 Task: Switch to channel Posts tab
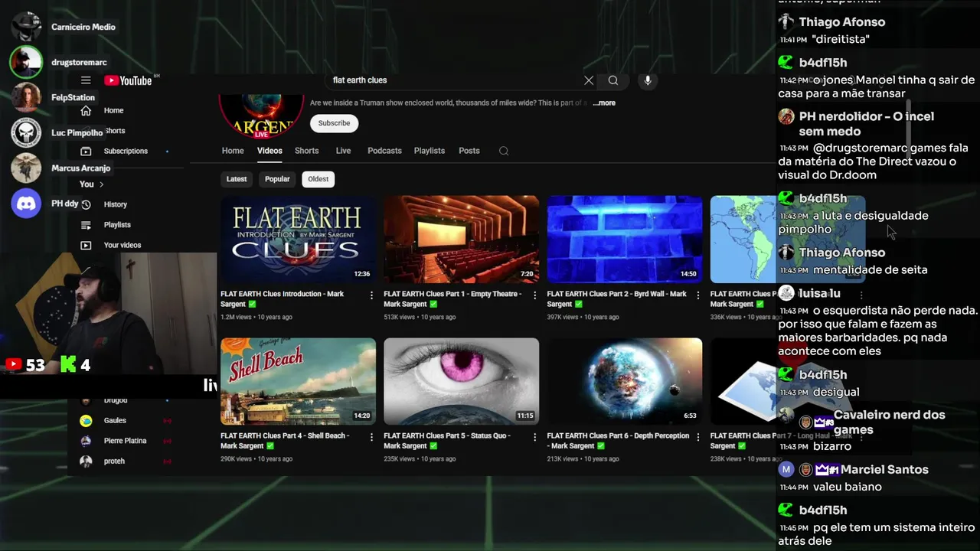469,151
